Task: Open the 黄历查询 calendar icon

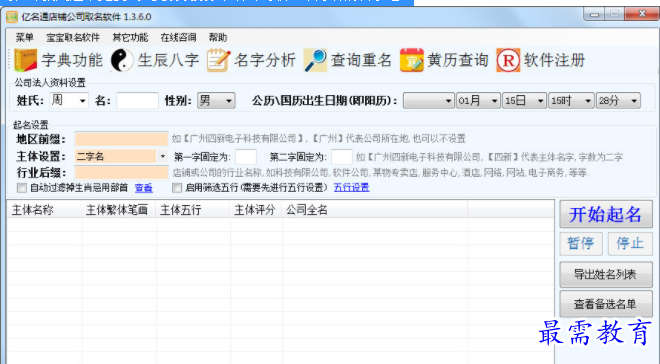Action: (x=412, y=60)
